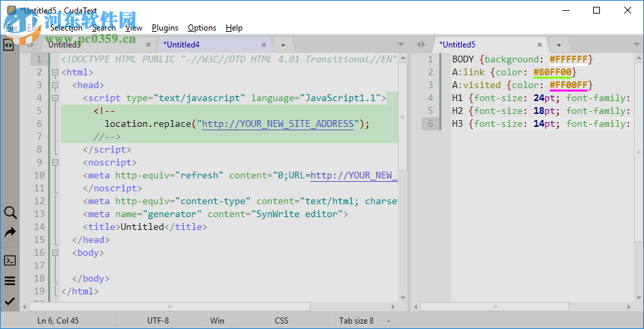Image resolution: width=644 pixels, height=329 pixels.
Task: Click the checkmark Validate icon in sidebar
Action: point(10,301)
